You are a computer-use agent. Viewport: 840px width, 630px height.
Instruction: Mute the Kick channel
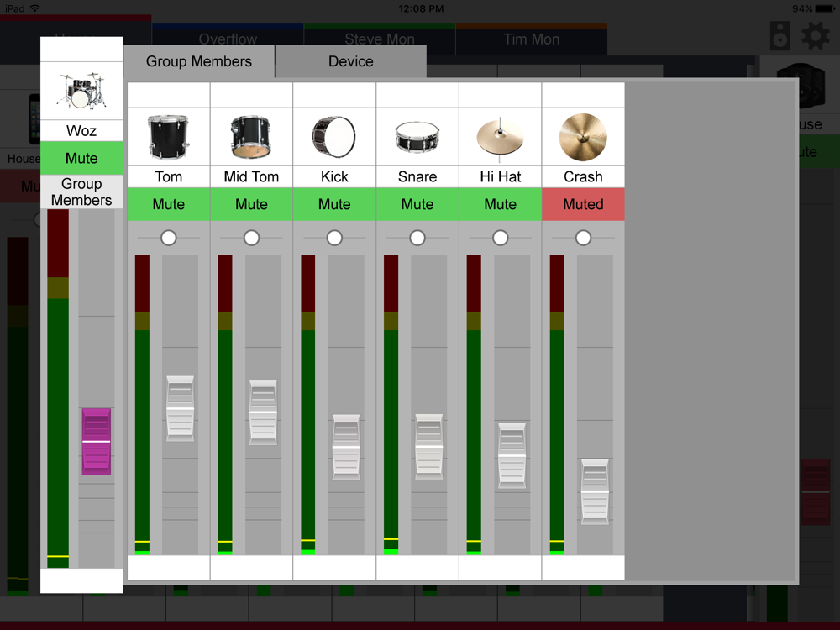[x=333, y=204]
